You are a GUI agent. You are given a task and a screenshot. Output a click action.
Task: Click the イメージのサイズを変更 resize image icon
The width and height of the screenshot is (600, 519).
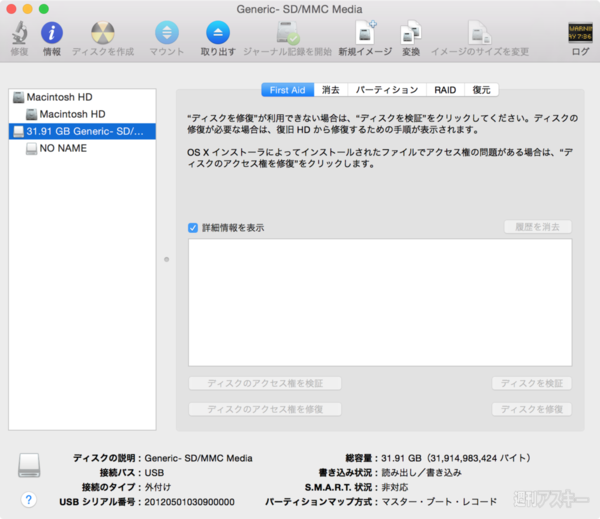point(479,34)
